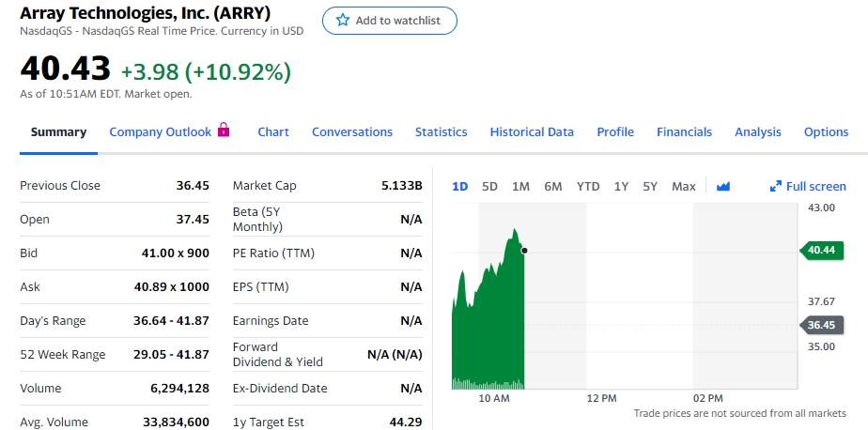The height and width of the screenshot is (430, 868).
Task: Click the 43.00 chart axis value
Action: (x=821, y=207)
